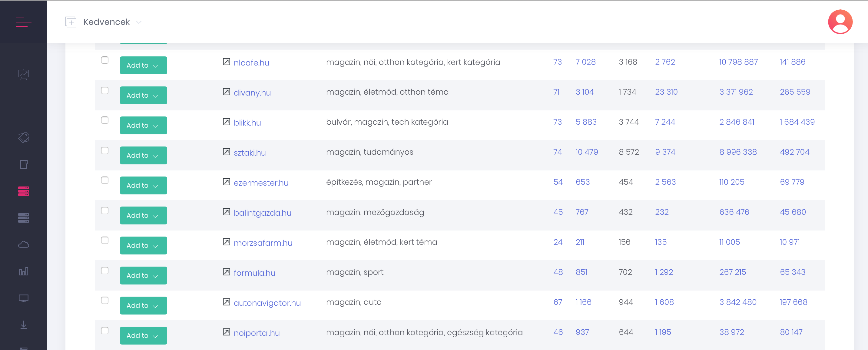868x350 pixels.
Task: Open the blikk.hu link
Action: coord(247,123)
